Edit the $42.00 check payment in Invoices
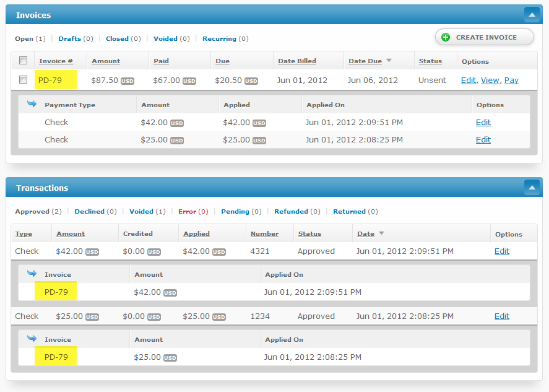549x392 pixels. tap(483, 123)
